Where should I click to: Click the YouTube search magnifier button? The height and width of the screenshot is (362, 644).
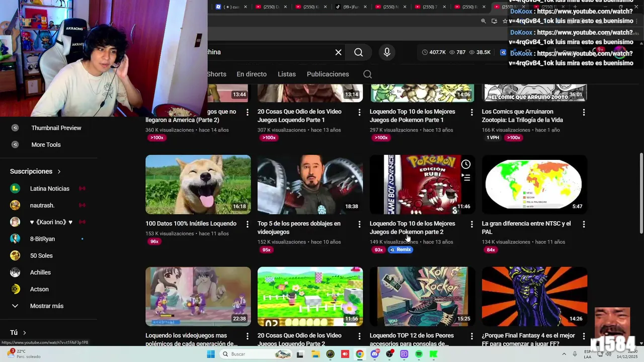(x=358, y=52)
